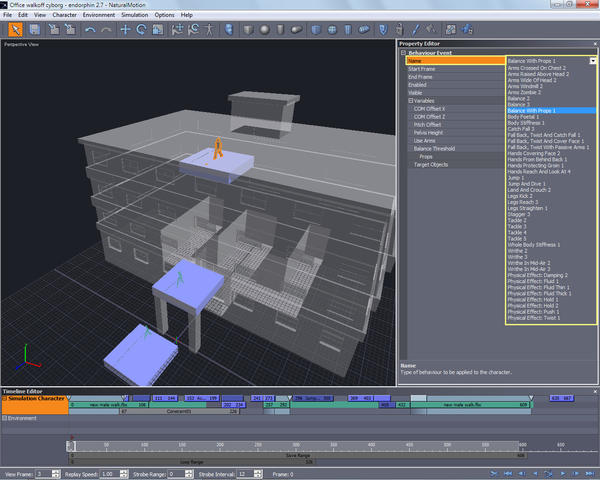Click the padlock constraint icon

pyautogui.click(x=399, y=30)
